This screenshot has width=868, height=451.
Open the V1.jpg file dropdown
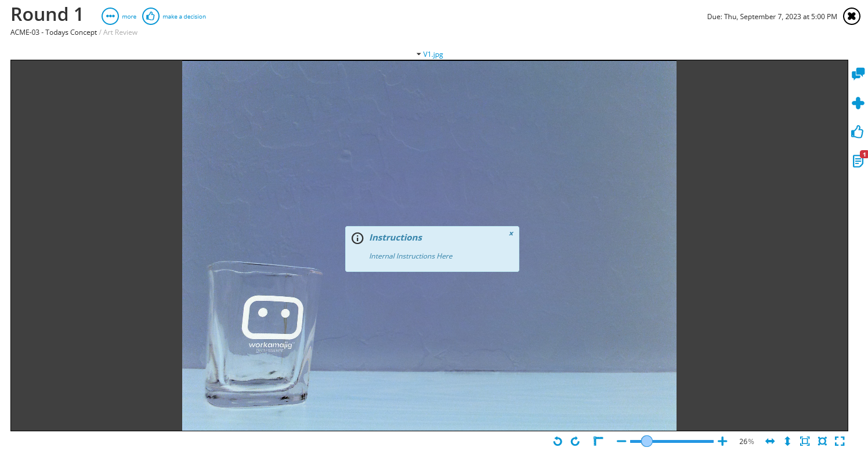(430, 54)
